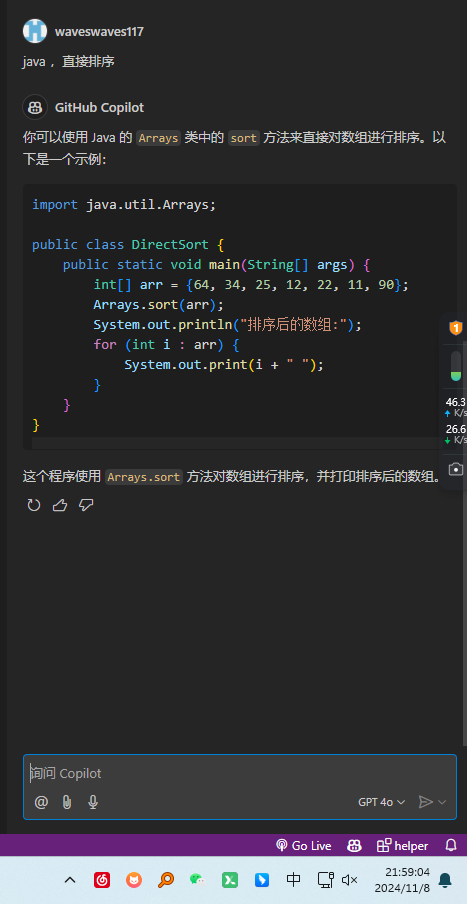
Task: Click the for (int i : arr) line
Action: [166, 345]
